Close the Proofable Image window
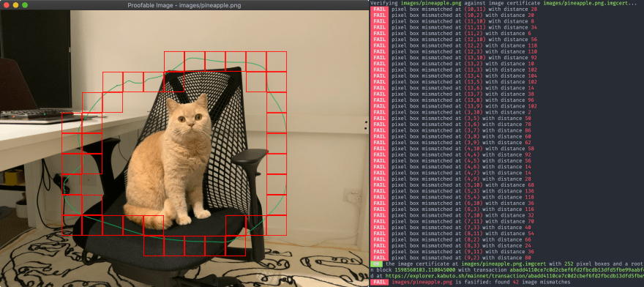The image size is (644, 287). click(6, 5)
